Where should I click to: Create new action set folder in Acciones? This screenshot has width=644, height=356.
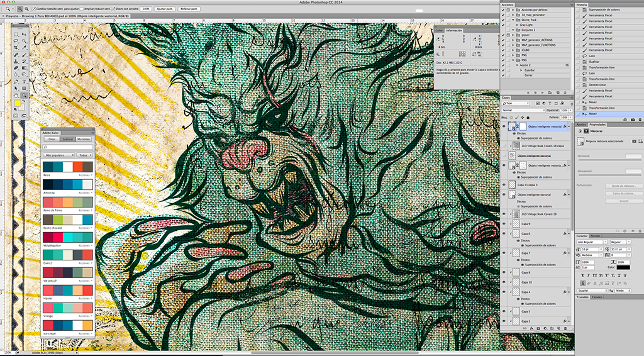[550, 93]
